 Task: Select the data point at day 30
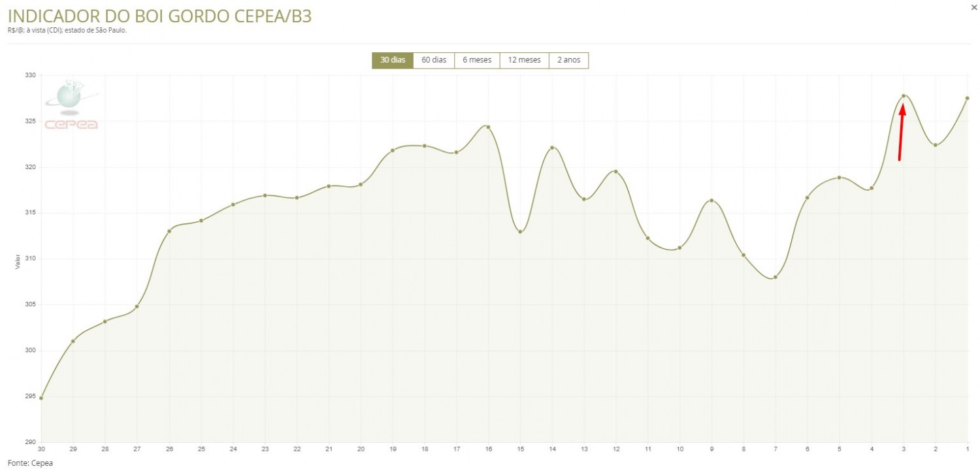click(x=41, y=398)
